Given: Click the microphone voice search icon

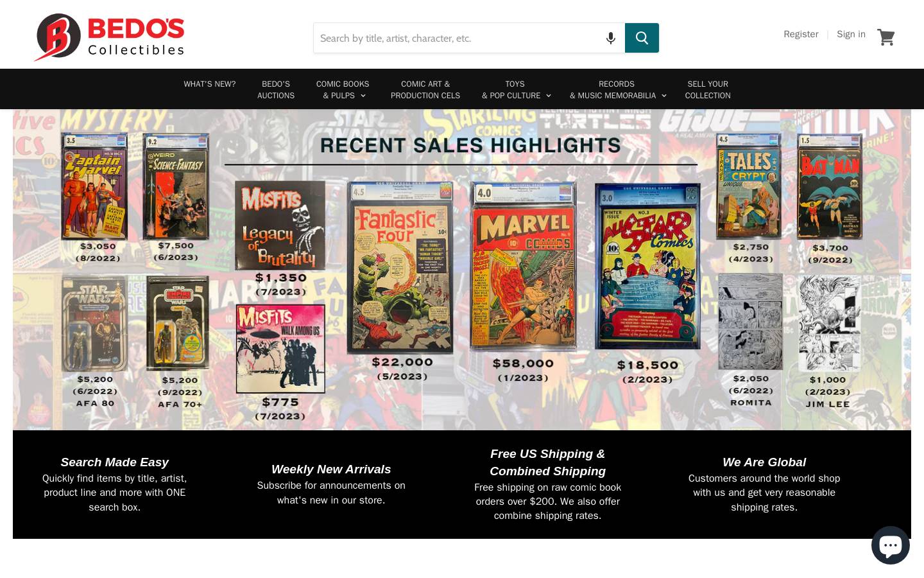Looking at the screenshot, I should click(x=611, y=38).
